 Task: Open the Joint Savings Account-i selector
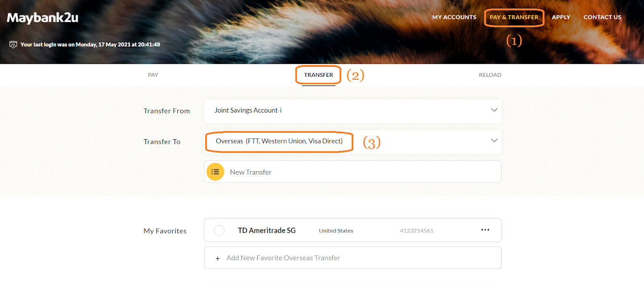pos(353,111)
